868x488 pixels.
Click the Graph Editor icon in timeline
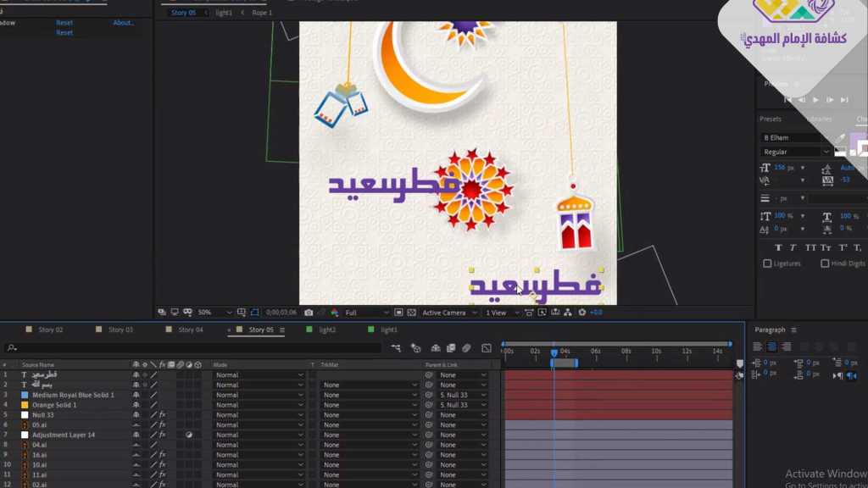tap(487, 348)
